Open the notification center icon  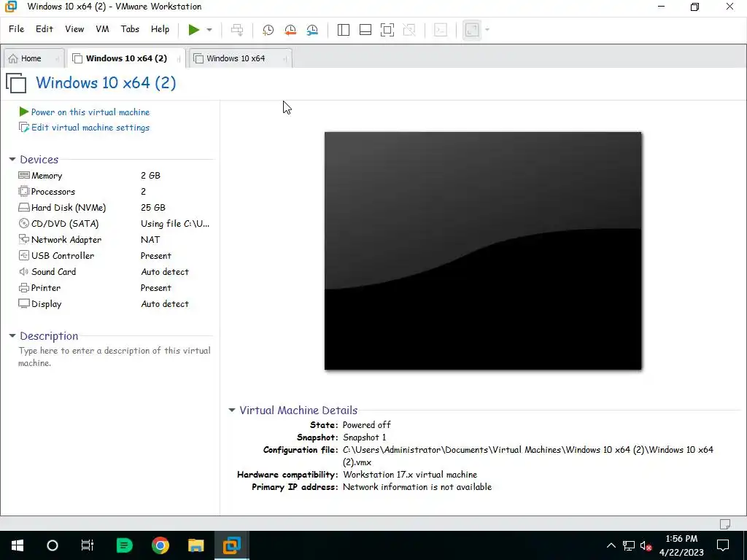click(x=723, y=545)
